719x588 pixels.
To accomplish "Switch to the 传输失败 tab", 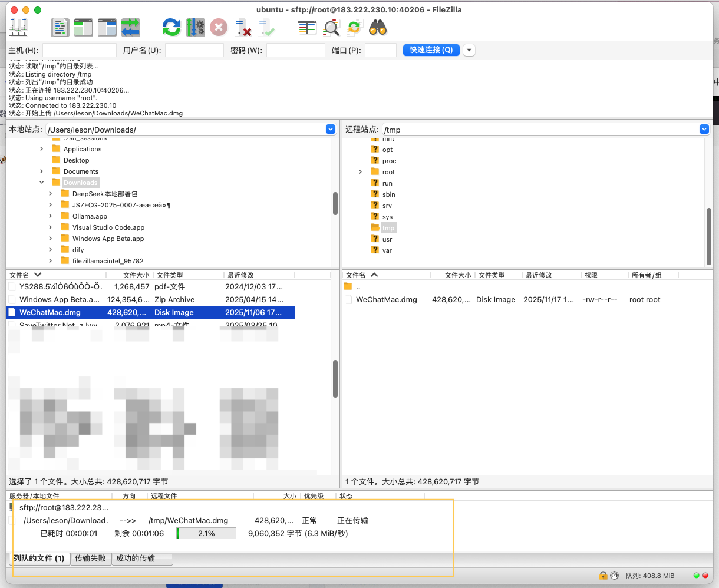I will click(90, 558).
